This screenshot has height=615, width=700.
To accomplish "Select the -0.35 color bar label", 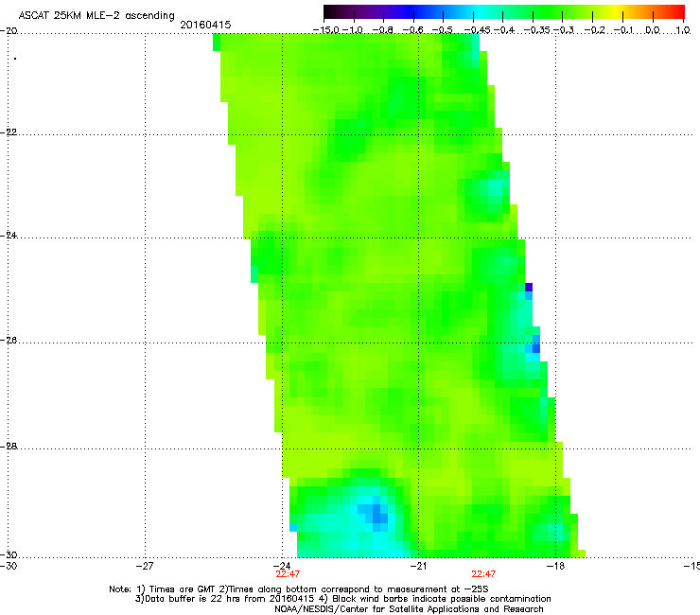I will 537,30.
